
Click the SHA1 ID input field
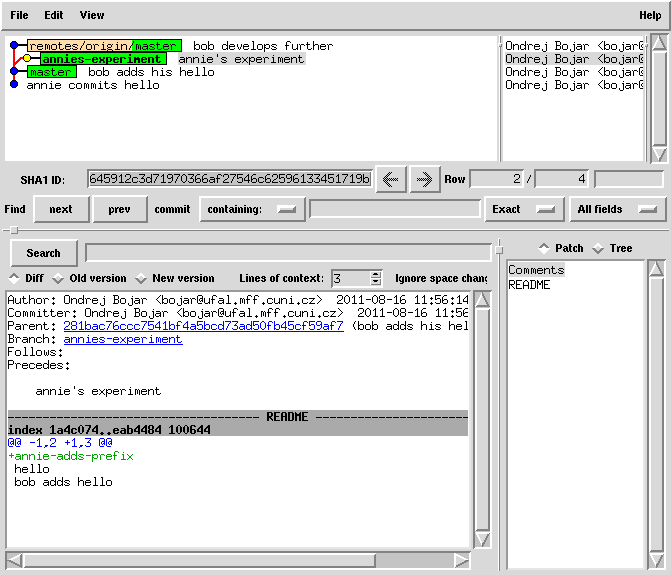click(x=229, y=179)
